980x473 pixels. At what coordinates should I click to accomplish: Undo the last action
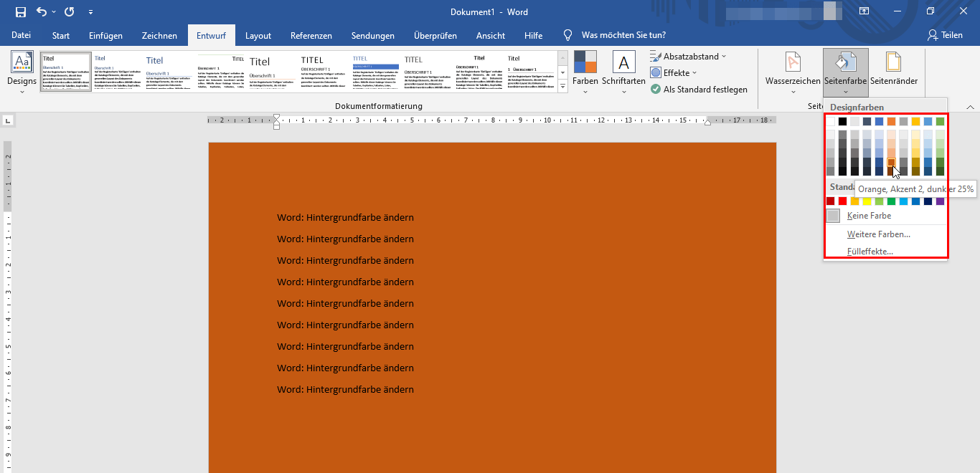[41, 11]
